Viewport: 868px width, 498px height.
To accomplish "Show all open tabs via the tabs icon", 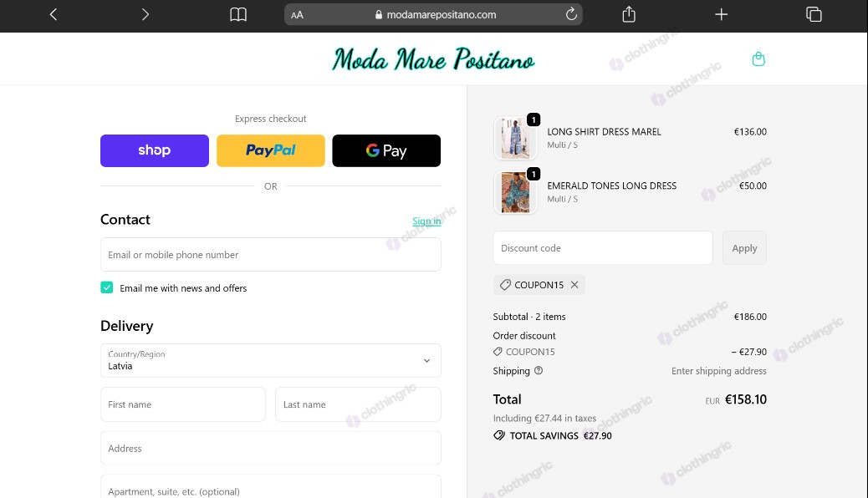I will pyautogui.click(x=814, y=14).
